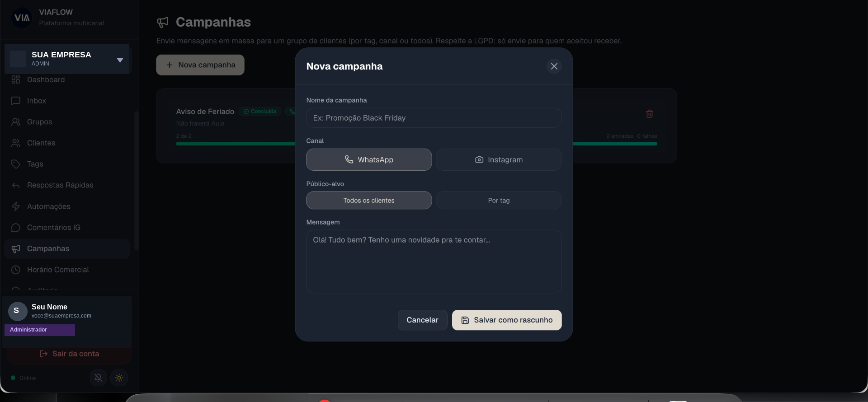This screenshot has width=868, height=402.
Task: Toggle the muted notifications bell icon
Action: [x=98, y=378]
